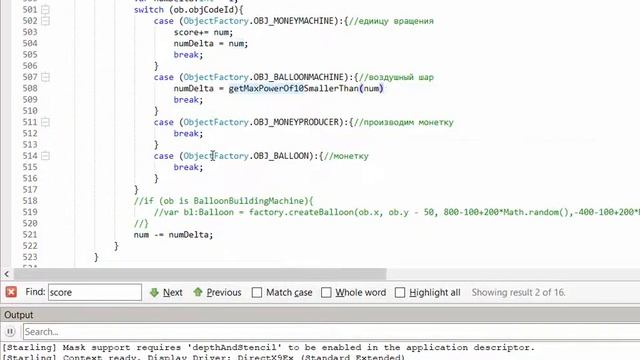Click the Find input field containing 'score'
640x360 pixels.
95,292
